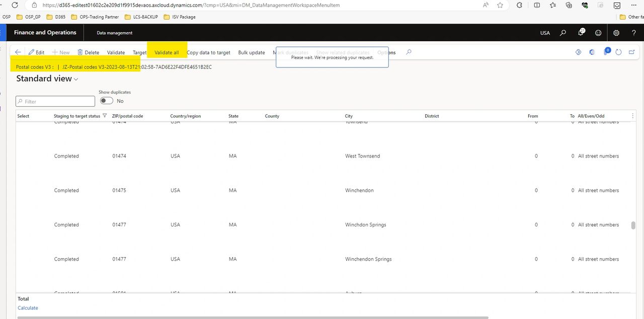Open the filter on Staging to target status

pyautogui.click(x=104, y=115)
